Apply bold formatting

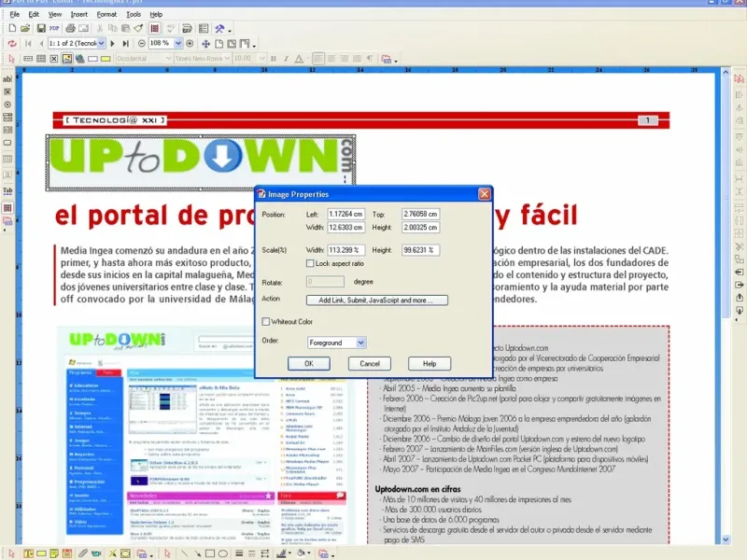274,59
